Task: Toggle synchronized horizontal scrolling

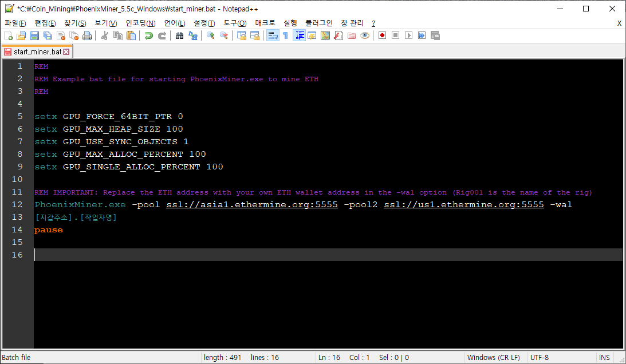Action: click(255, 35)
